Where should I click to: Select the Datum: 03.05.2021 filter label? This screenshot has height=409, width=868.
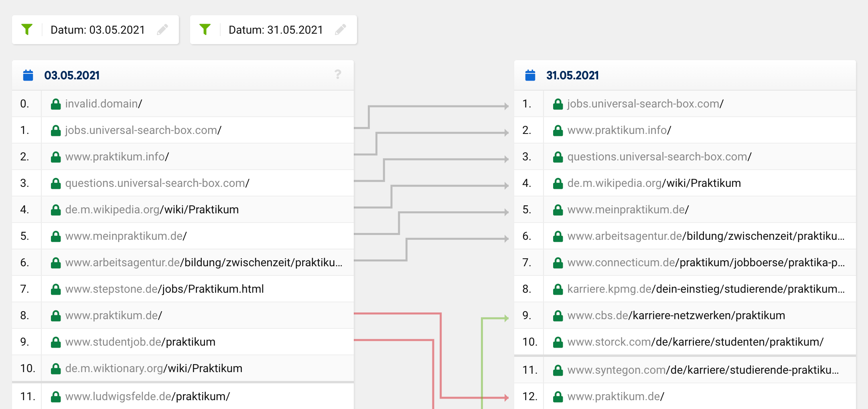click(x=97, y=30)
